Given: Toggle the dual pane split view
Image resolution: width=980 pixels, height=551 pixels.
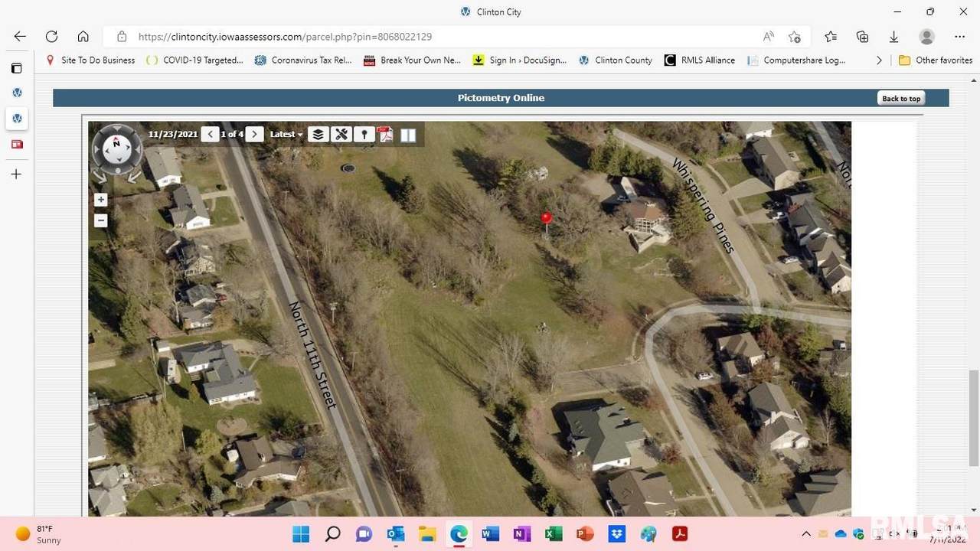Looking at the screenshot, I should point(408,135).
